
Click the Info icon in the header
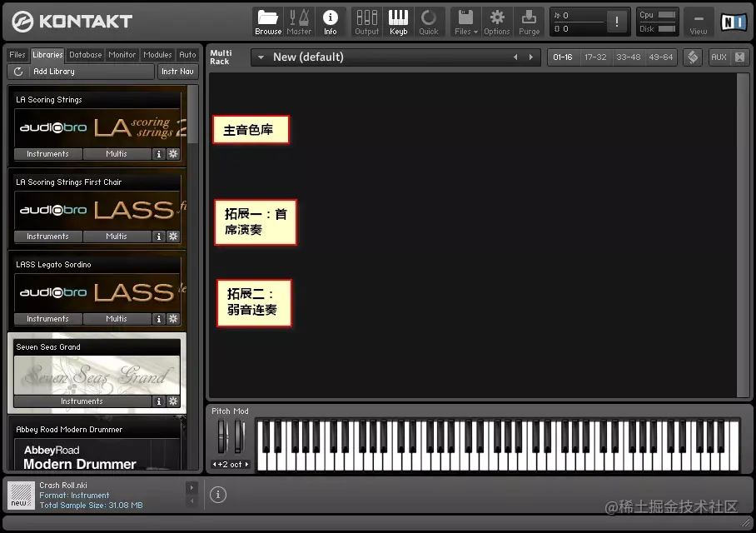[x=331, y=21]
